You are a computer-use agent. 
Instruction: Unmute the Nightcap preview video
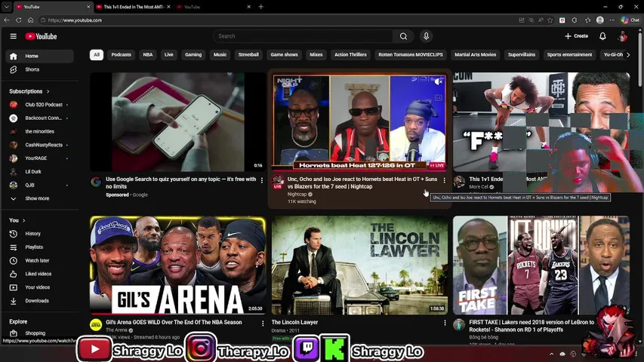coord(438,81)
